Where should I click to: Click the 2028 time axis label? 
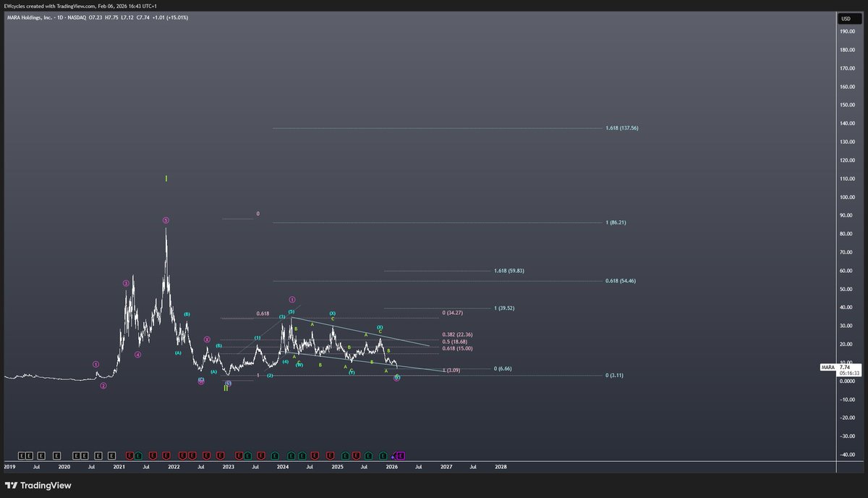click(x=501, y=467)
